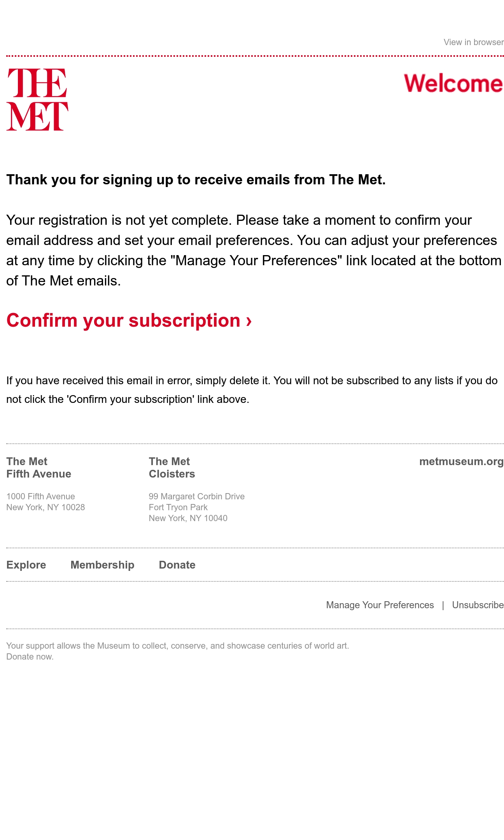Click the Thank you for signing up heading
The image size is (504, 840).
tap(196, 180)
